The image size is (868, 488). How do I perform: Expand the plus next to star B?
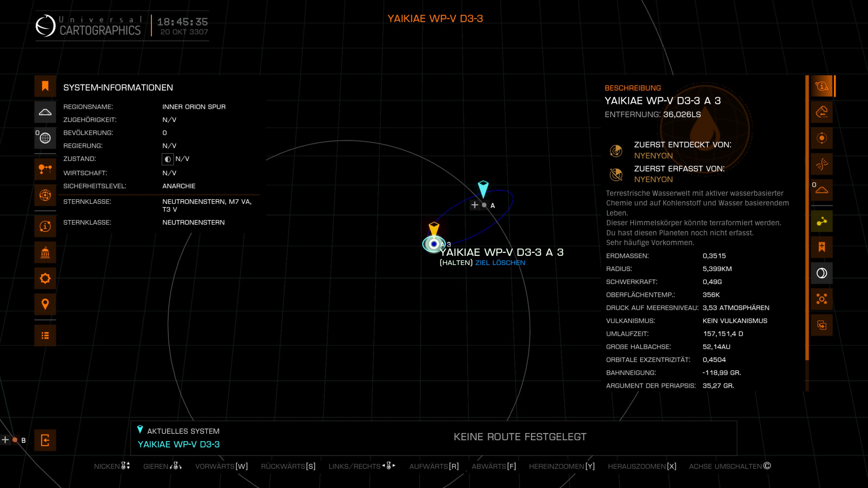(x=5, y=440)
